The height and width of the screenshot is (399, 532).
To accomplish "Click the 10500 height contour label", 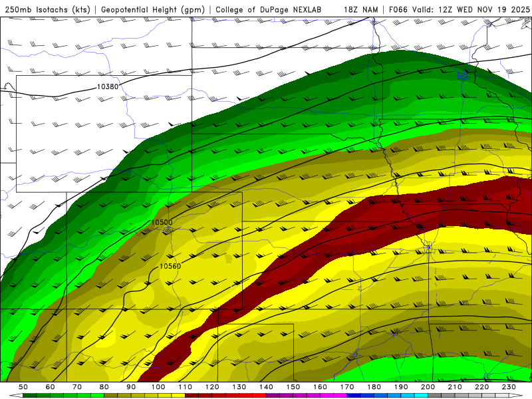I will pyautogui.click(x=162, y=222).
